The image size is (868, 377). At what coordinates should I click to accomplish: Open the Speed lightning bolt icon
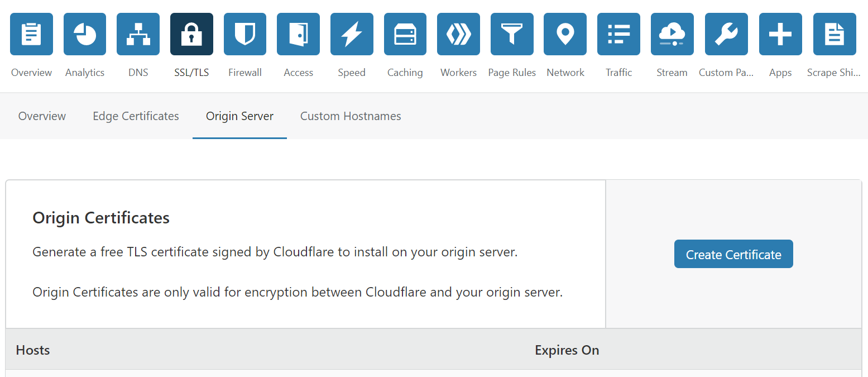pyautogui.click(x=352, y=34)
